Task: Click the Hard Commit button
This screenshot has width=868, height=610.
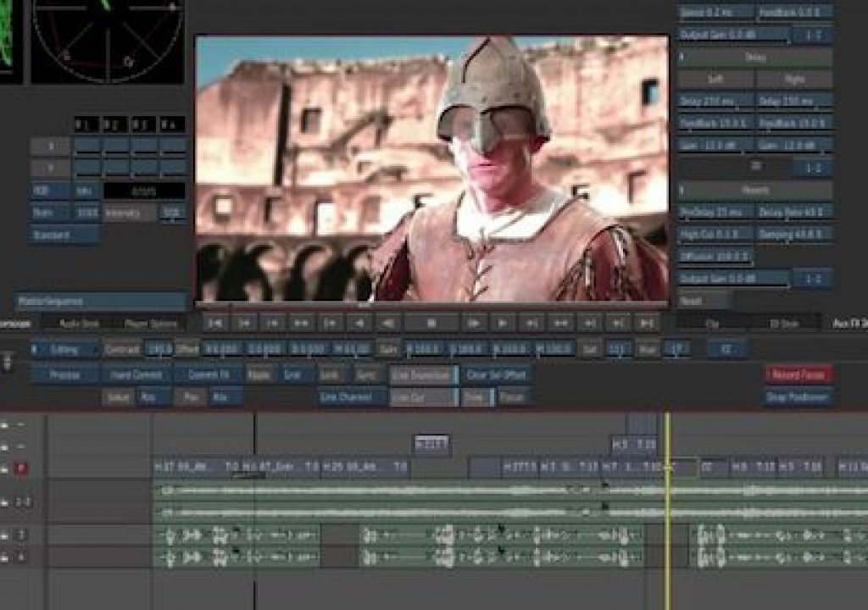Action: (x=136, y=374)
